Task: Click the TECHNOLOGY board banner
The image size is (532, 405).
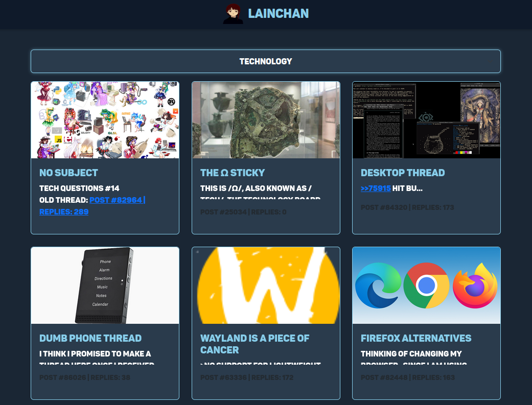Action: pos(266,61)
